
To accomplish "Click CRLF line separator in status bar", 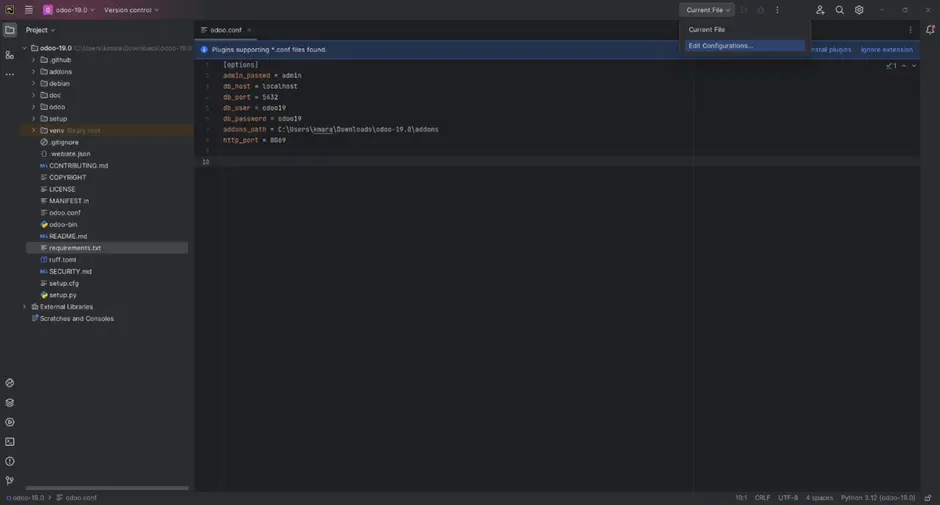I will (x=762, y=498).
